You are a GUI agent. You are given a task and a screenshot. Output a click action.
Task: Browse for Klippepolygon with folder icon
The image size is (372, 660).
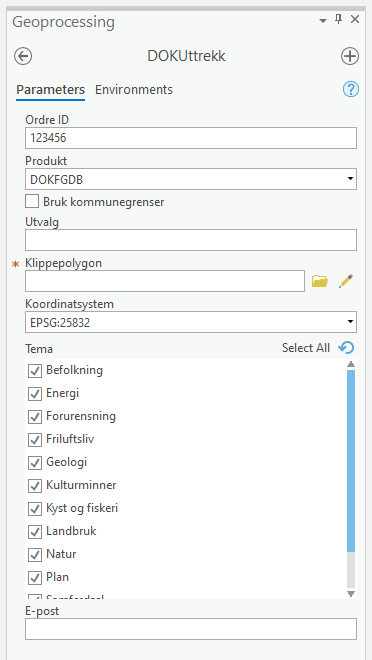pos(320,281)
